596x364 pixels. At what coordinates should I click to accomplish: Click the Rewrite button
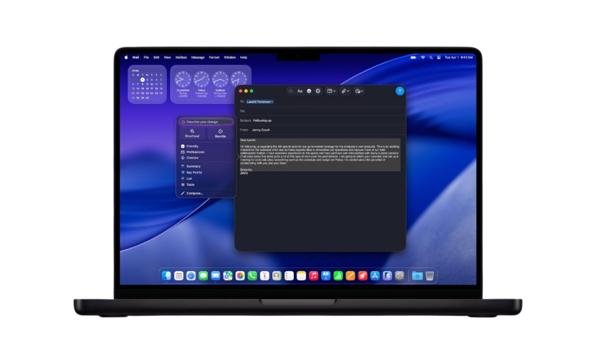[220, 133]
